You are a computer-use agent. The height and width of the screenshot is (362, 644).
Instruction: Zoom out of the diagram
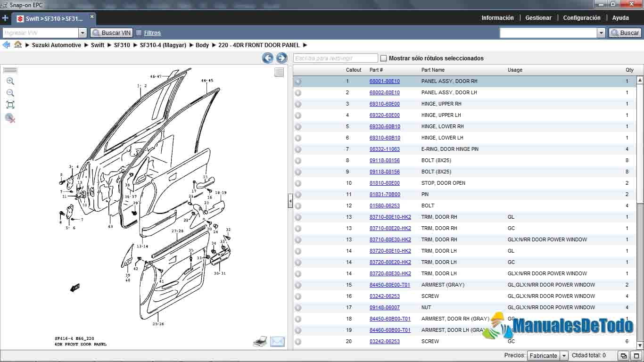[x=10, y=93]
